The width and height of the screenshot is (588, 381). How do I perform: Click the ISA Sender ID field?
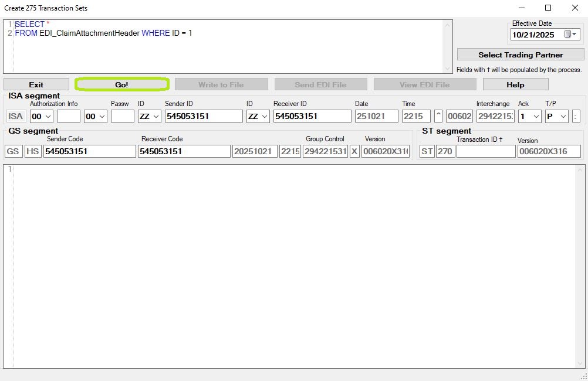pyautogui.click(x=204, y=116)
